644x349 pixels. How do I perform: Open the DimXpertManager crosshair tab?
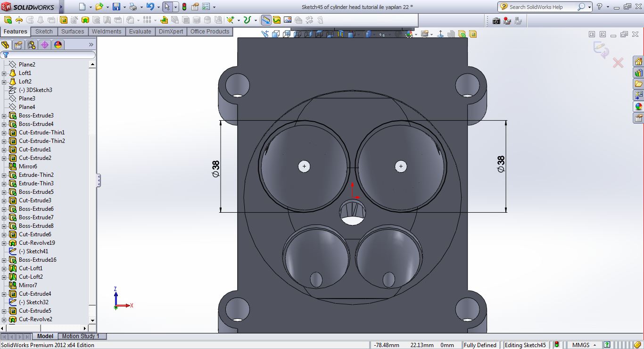click(45, 45)
